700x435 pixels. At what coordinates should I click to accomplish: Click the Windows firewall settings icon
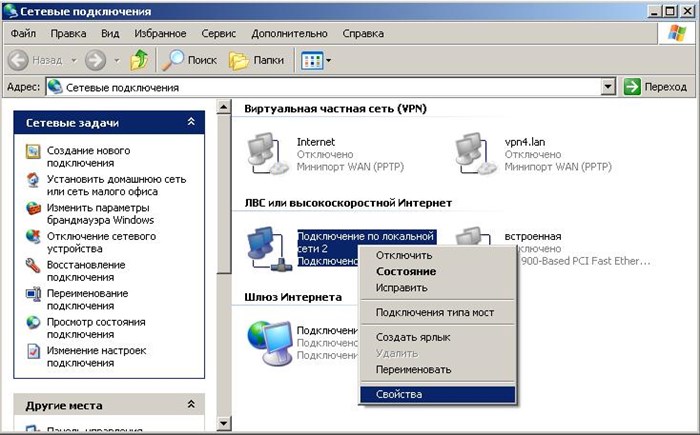coord(33,209)
